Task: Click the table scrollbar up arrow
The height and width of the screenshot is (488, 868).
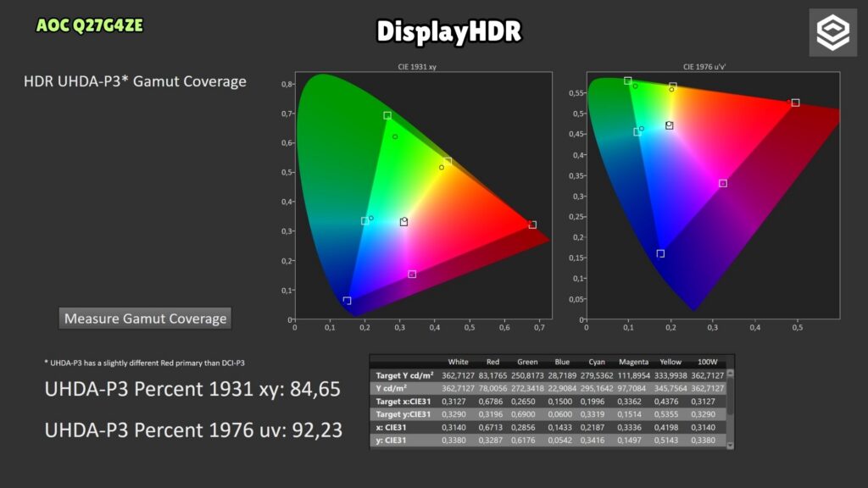Action: pyautogui.click(x=730, y=374)
